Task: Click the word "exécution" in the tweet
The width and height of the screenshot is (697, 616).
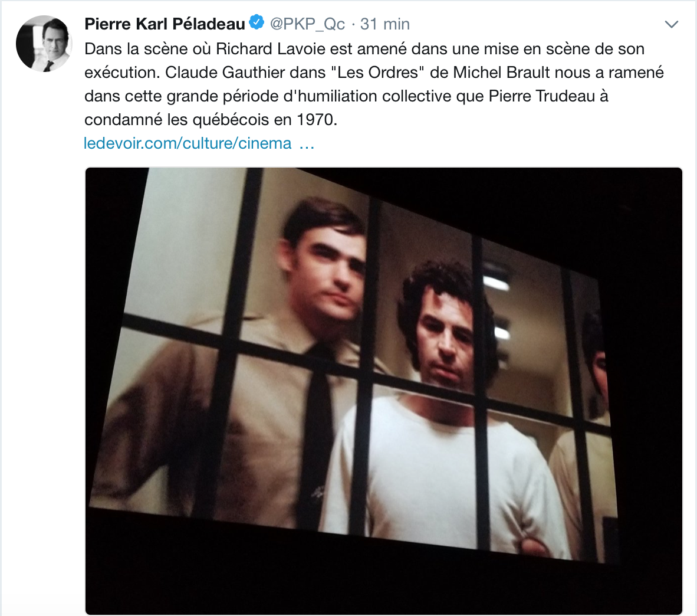Action: [x=120, y=73]
